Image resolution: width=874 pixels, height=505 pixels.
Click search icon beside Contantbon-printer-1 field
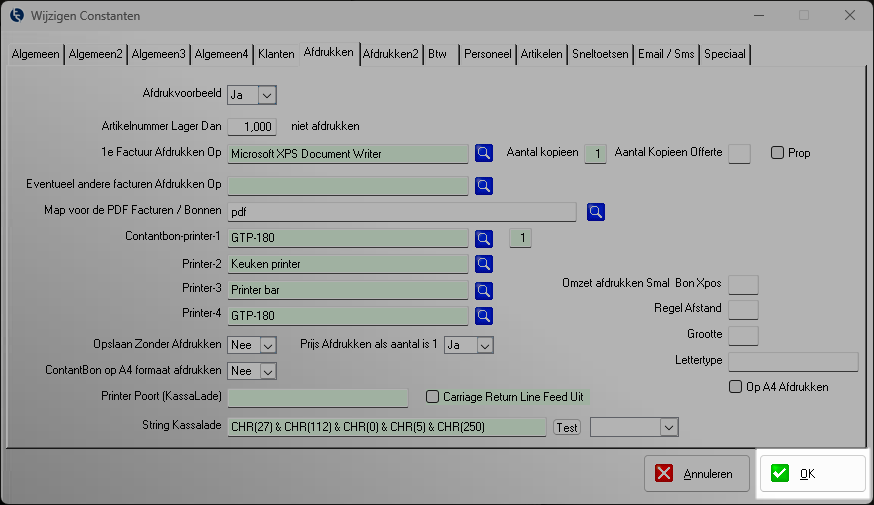[x=484, y=238]
